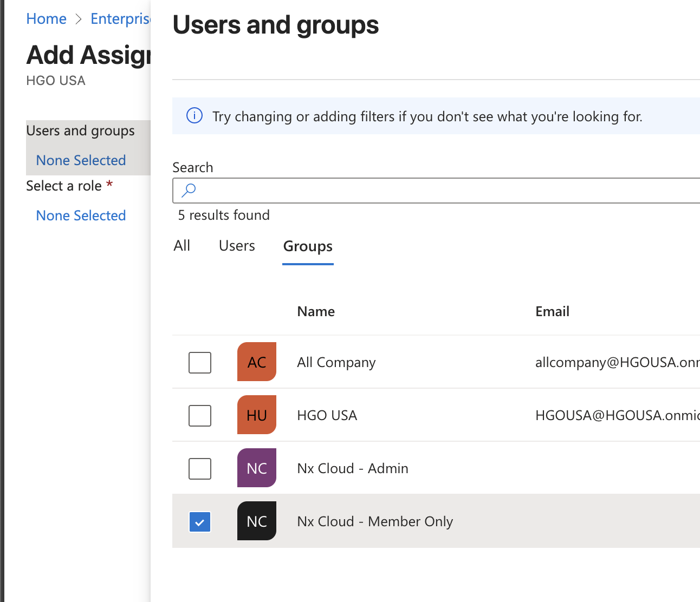Screen dimensions: 700x602
Task: Click the allcompany@HGOUSA email cell
Action: (x=618, y=362)
